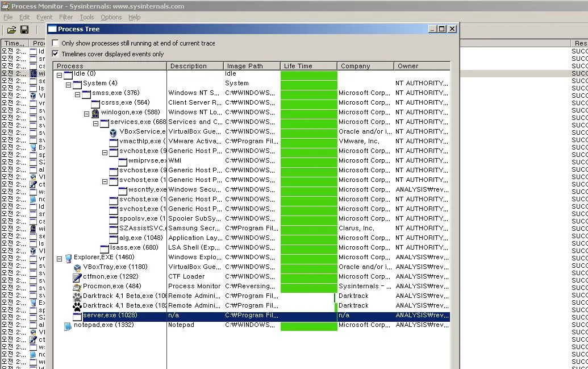Screen dimensions: 588x369
Task: Click the server.exe life time marker
Action: click(336, 316)
